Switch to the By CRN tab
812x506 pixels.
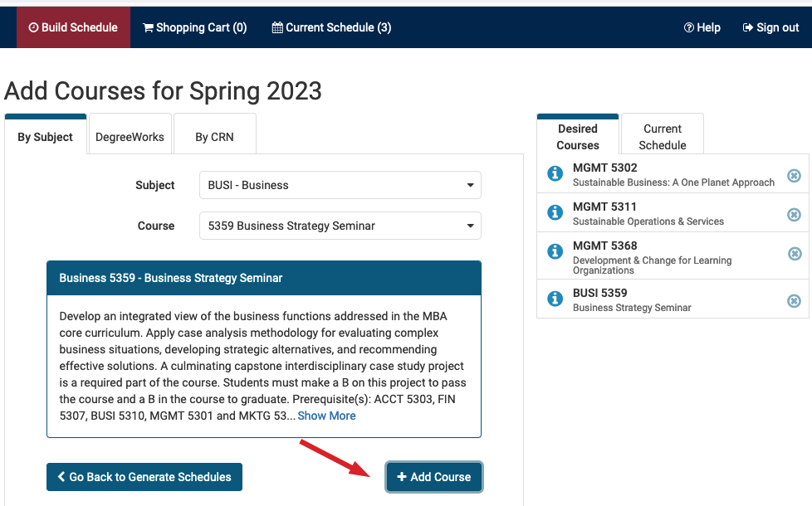click(x=214, y=134)
